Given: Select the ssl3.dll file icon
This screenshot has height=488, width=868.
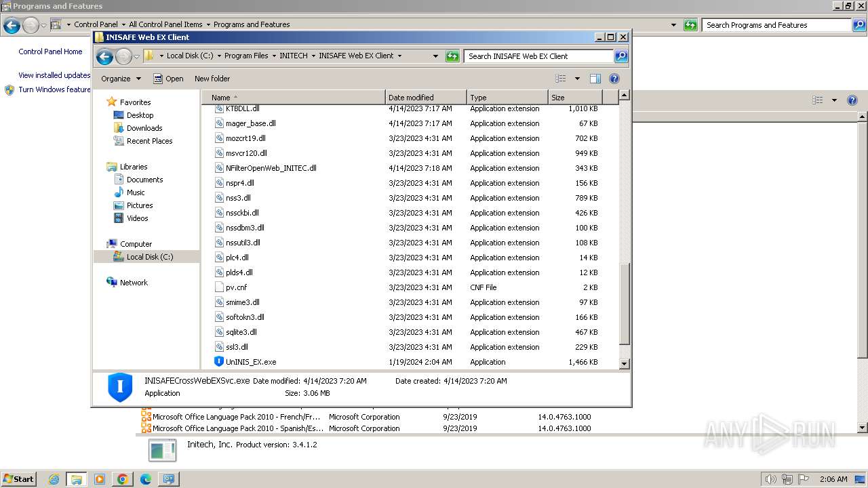Looking at the screenshot, I should coord(219,347).
